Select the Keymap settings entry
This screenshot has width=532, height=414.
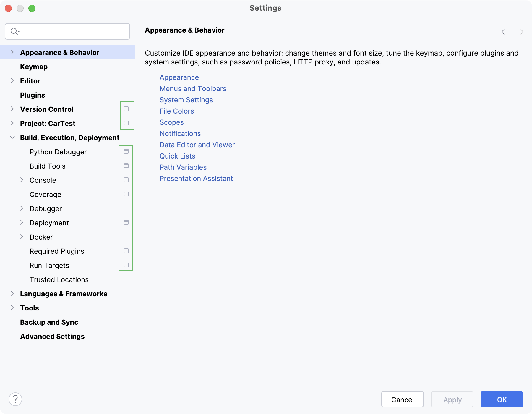click(34, 67)
